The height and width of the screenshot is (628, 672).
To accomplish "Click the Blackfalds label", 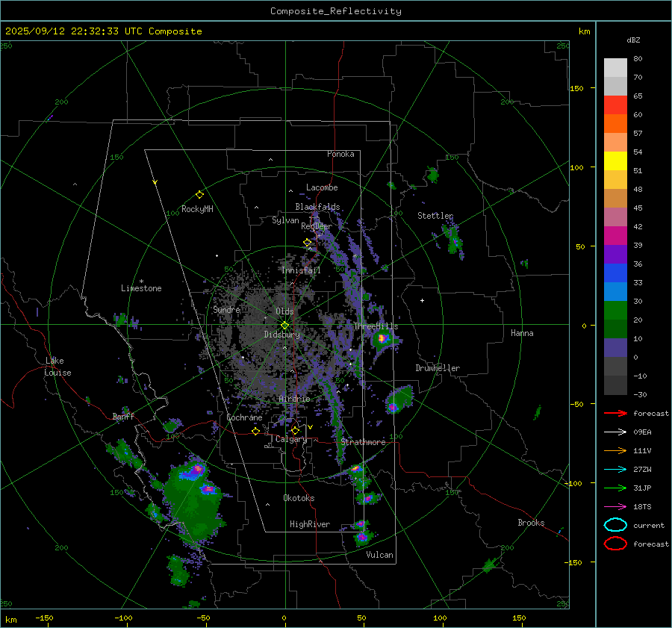I will (317, 207).
